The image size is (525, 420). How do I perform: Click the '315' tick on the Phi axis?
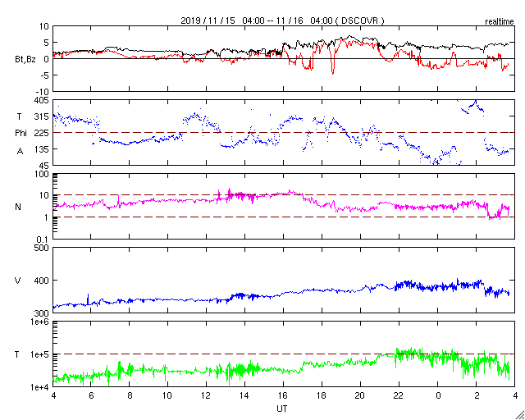43,116
